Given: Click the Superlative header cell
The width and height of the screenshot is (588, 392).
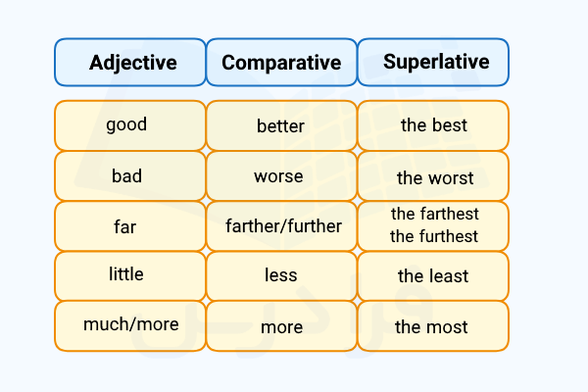Looking at the screenshot, I should (433, 63).
